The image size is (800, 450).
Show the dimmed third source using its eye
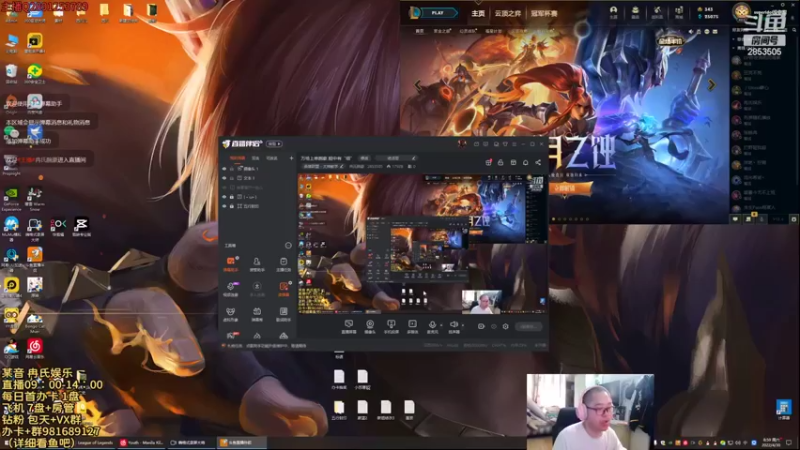(x=224, y=187)
